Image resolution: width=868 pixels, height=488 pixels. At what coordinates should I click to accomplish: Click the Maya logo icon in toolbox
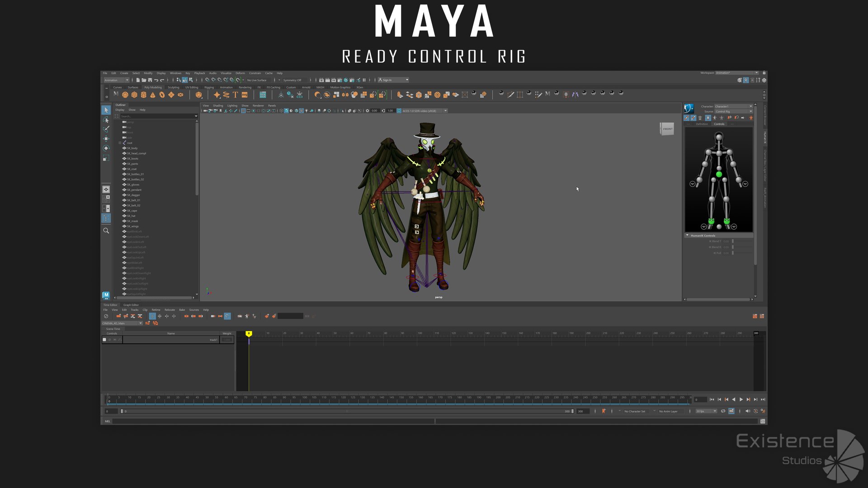pyautogui.click(x=106, y=296)
